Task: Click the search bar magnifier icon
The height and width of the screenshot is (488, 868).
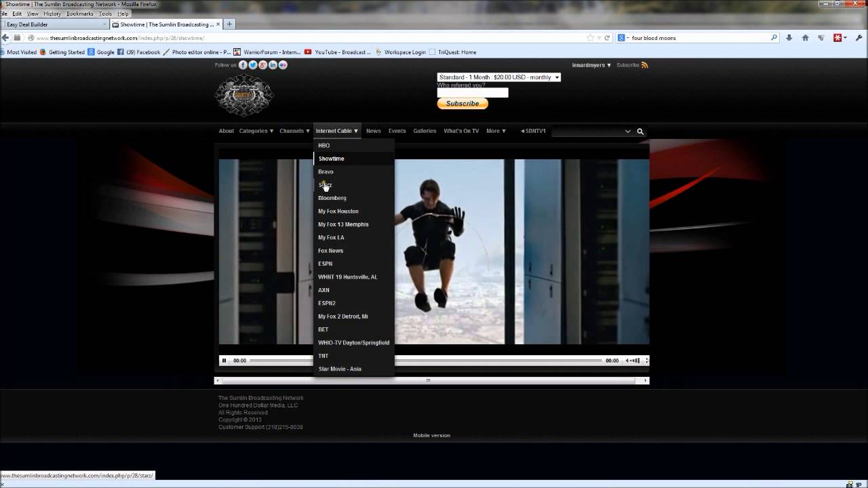Action: (x=774, y=38)
